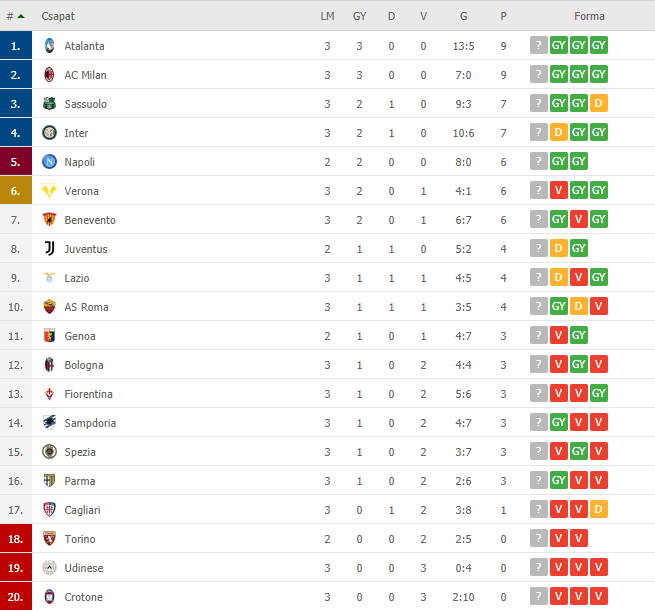
Task: Click the AC Milan club crest icon
Action: (x=49, y=75)
